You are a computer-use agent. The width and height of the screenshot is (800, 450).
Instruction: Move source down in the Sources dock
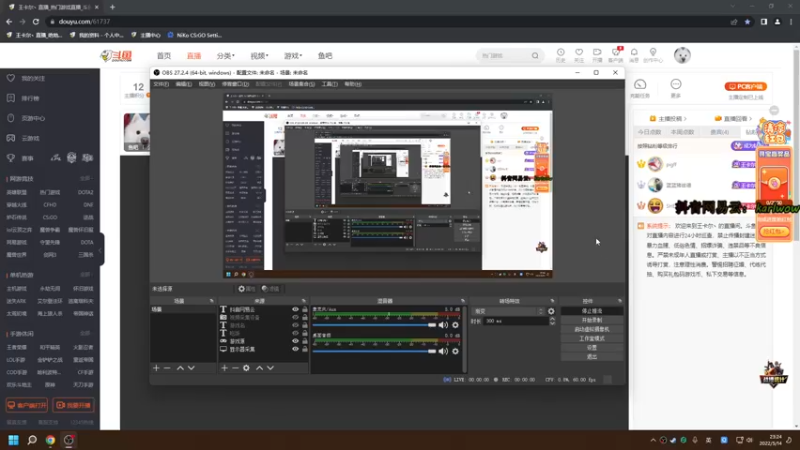click(x=270, y=368)
